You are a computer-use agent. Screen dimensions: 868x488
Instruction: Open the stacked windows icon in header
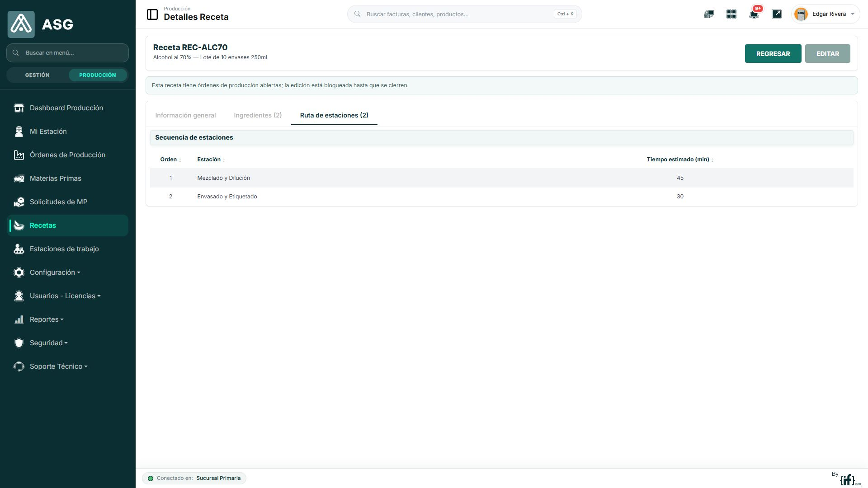(709, 14)
